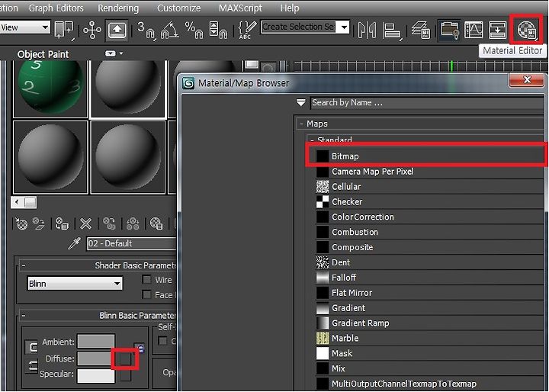Click the 02 - Default material name field
This screenshot has width=549, height=392.
click(x=132, y=243)
